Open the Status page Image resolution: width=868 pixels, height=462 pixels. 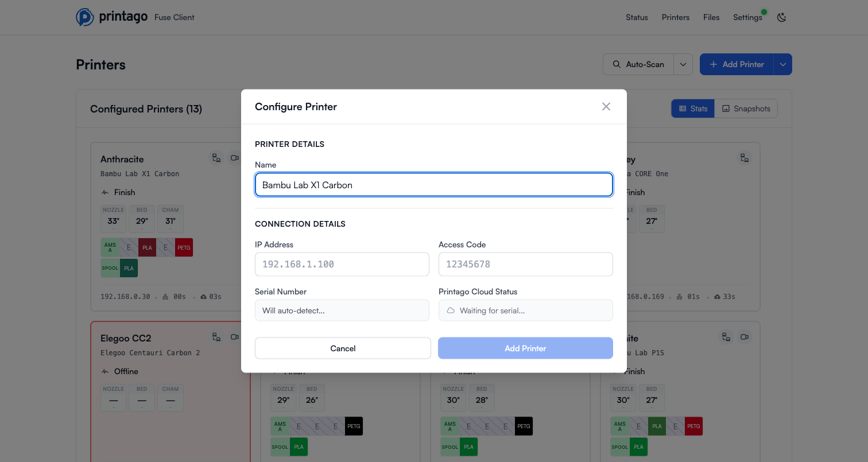point(637,17)
